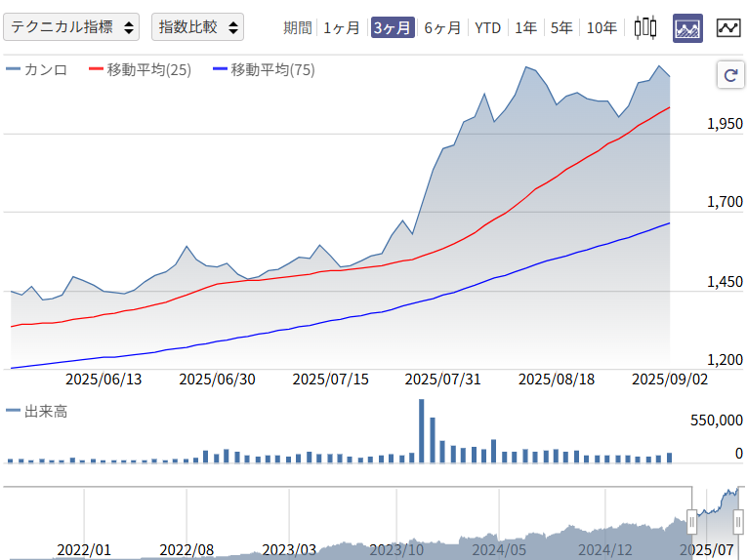Click the 2025/07/31 date axis label
Screen dimensions: 747x560
[x=442, y=380]
